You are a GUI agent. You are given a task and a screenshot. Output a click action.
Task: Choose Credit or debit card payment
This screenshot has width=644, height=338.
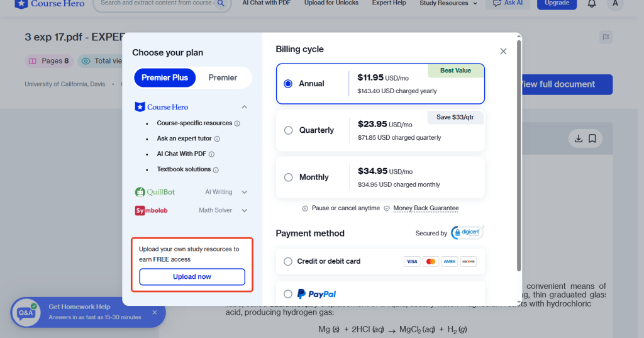click(289, 261)
